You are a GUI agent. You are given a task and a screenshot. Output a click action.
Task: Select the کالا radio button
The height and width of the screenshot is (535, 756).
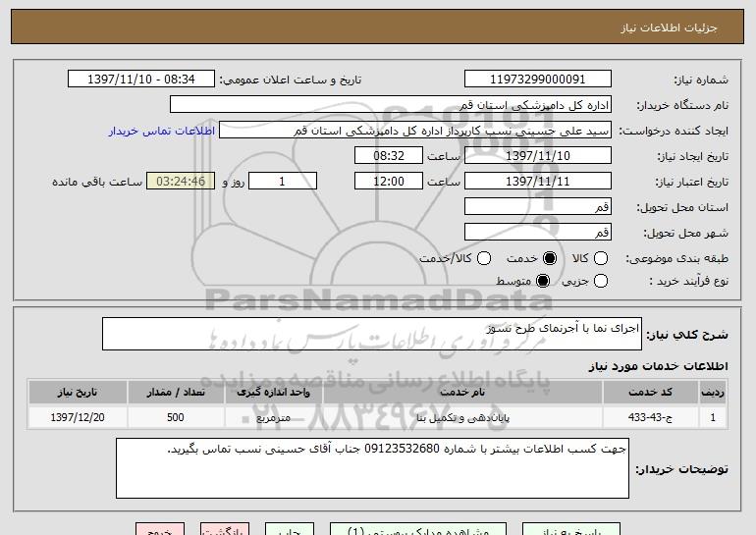click(x=601, y=258)
